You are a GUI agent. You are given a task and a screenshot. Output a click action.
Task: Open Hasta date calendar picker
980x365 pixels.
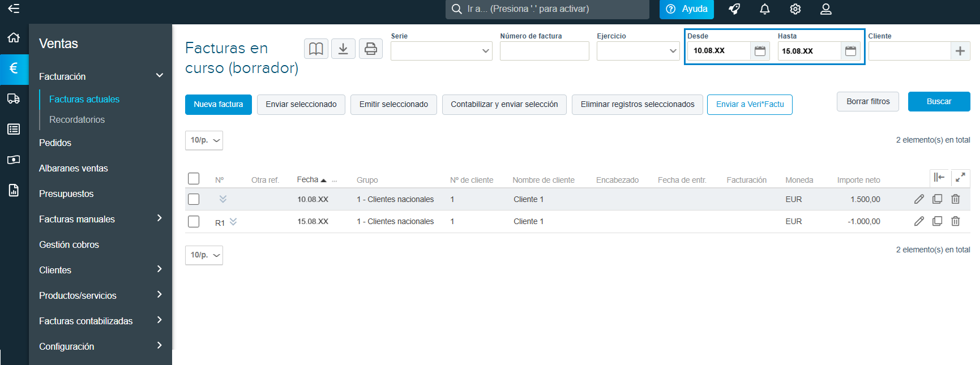pos(850,51)
